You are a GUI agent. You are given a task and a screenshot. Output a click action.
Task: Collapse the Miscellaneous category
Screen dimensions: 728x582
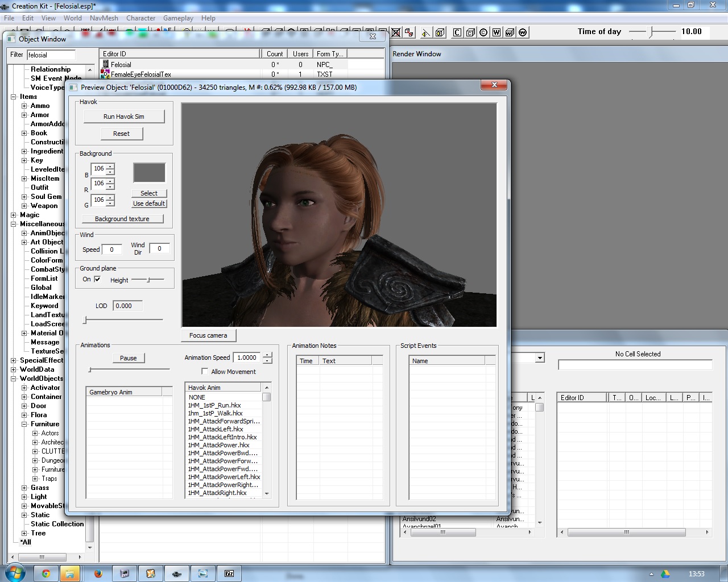tap(14, 224)
